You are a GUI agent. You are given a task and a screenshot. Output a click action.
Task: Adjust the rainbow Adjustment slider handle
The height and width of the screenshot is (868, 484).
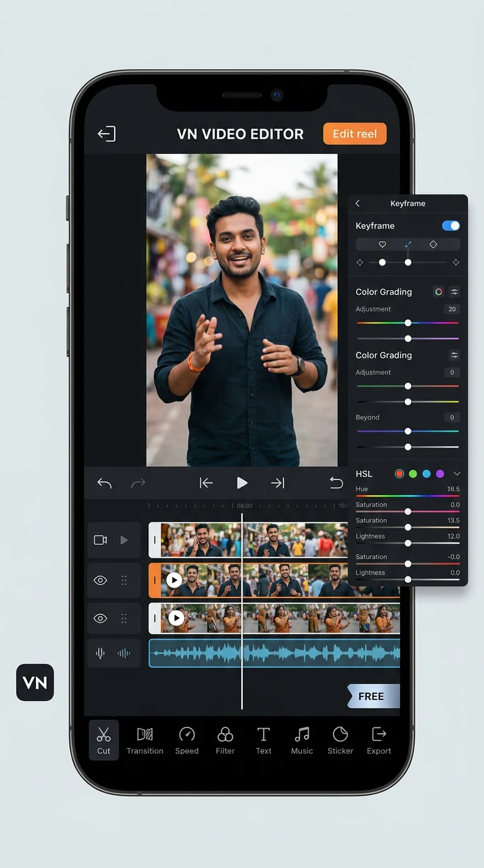(408, 322)
